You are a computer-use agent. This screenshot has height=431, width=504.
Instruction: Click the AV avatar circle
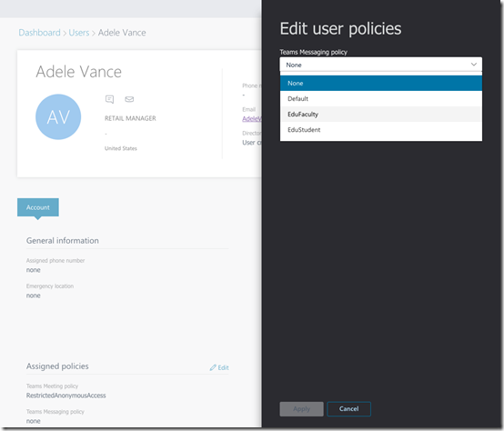pos(58,117)
